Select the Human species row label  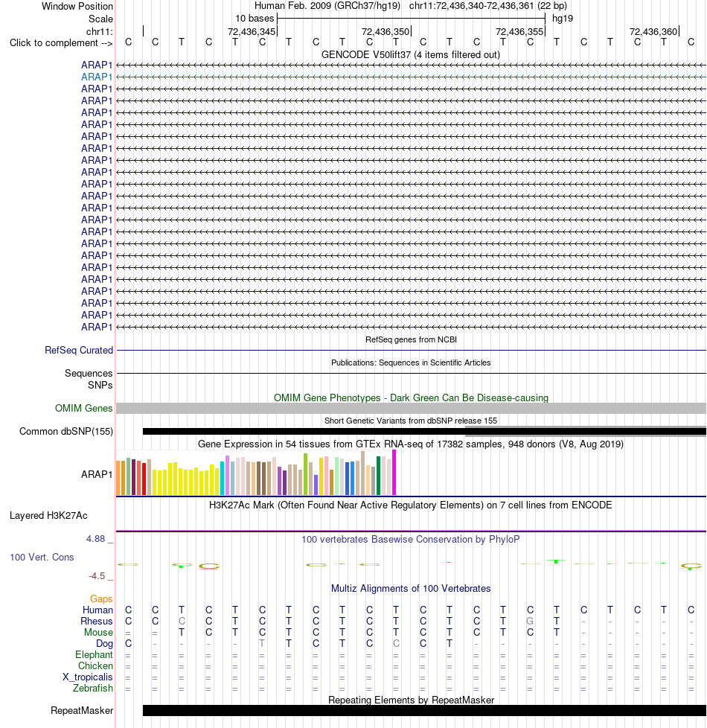pos(97,610)
